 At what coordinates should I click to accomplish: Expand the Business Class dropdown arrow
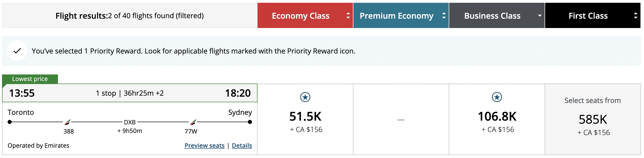click(x=540, y=16)
